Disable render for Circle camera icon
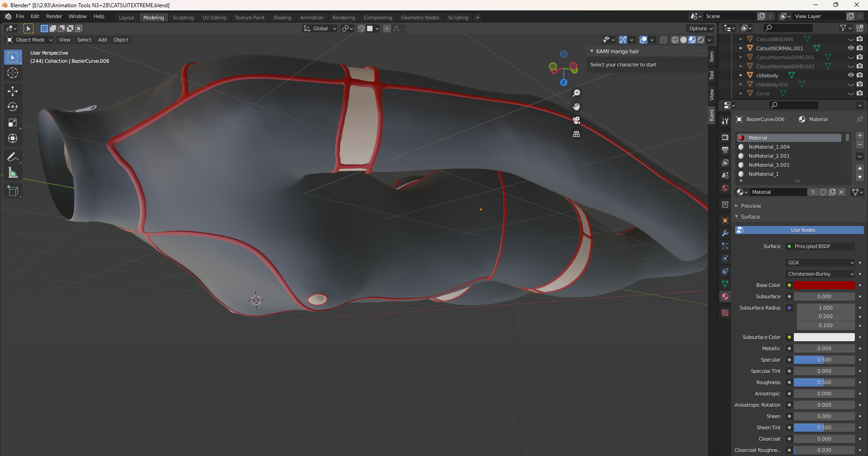The width and height of the screenshot is (868, 456). point(860,93)
